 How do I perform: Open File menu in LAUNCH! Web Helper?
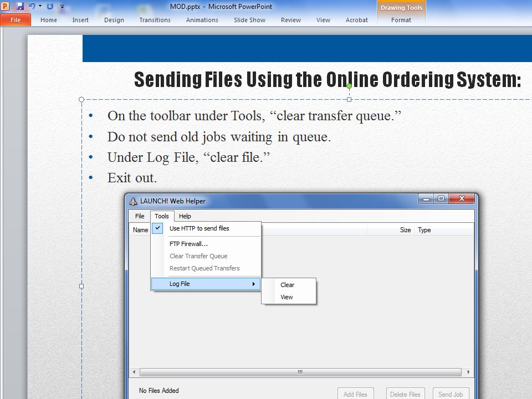coord(140,216)
